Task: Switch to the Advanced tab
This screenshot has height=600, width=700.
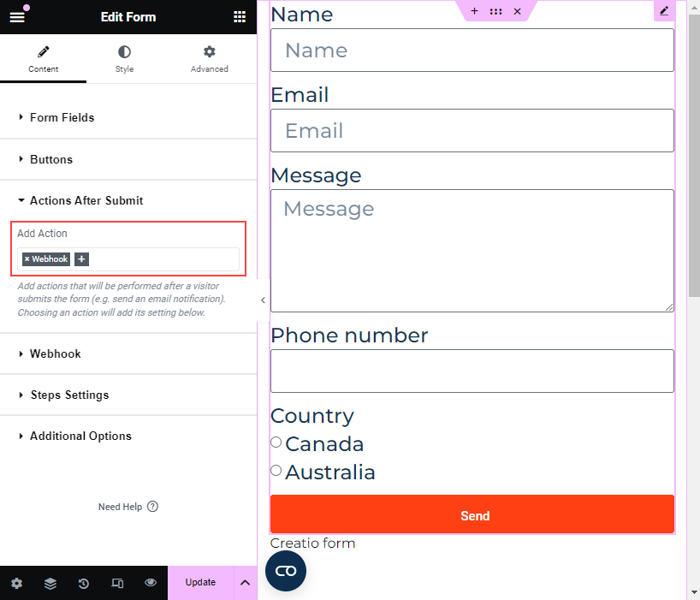Action: 210,58
